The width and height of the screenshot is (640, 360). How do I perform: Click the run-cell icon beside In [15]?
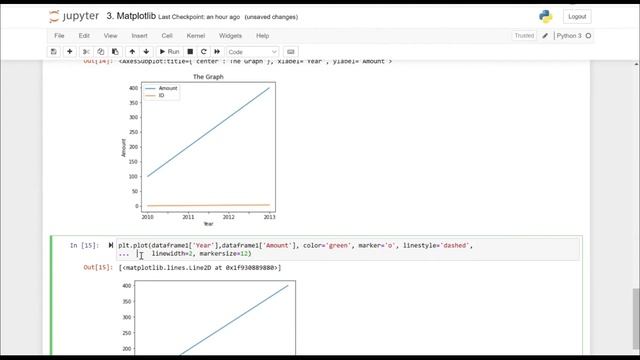(x=111, y=245)
